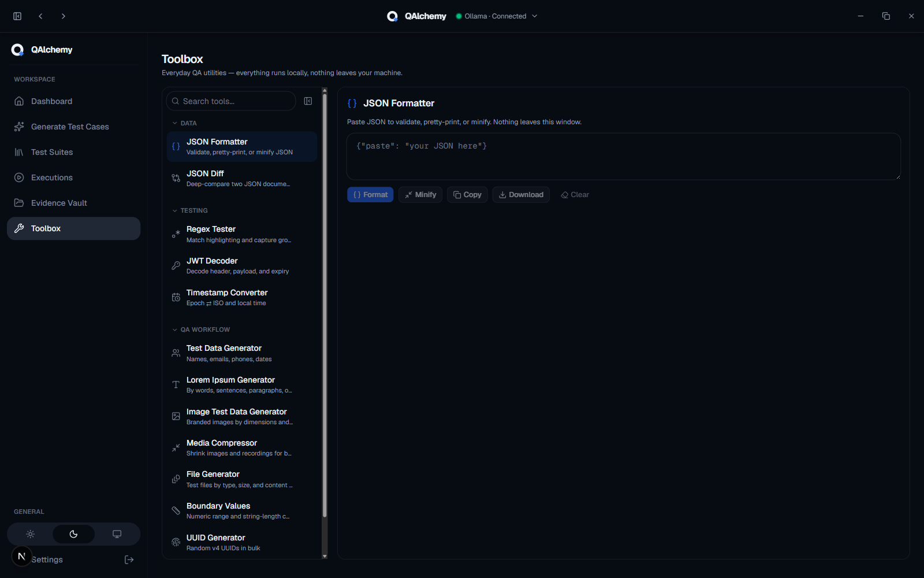Image resolution: width=924 pixels, height=578 pixels.
Task: Collapse the TESTING section
Action: pos(190,210)
